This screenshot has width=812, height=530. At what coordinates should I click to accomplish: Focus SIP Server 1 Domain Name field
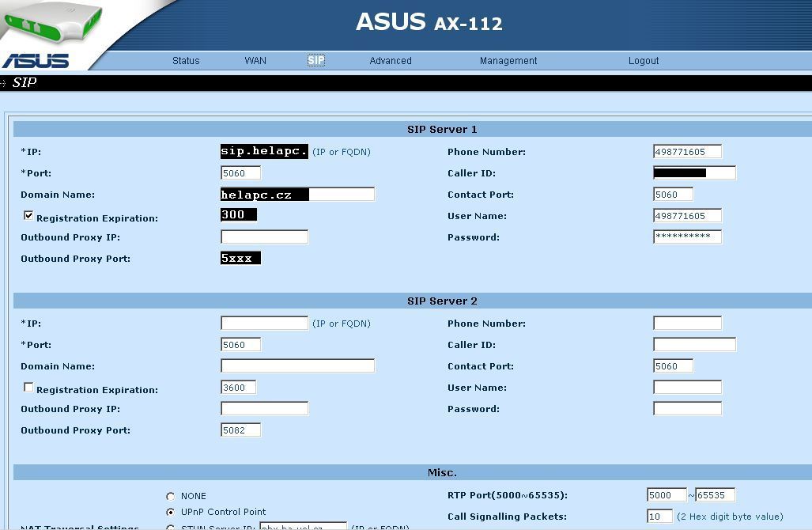point(297,195)
